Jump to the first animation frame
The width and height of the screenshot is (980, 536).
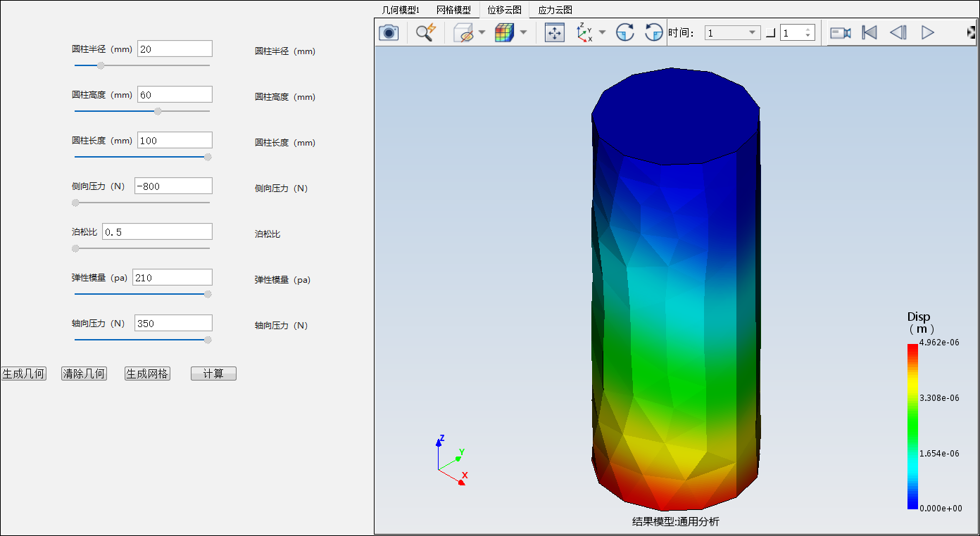870,32
